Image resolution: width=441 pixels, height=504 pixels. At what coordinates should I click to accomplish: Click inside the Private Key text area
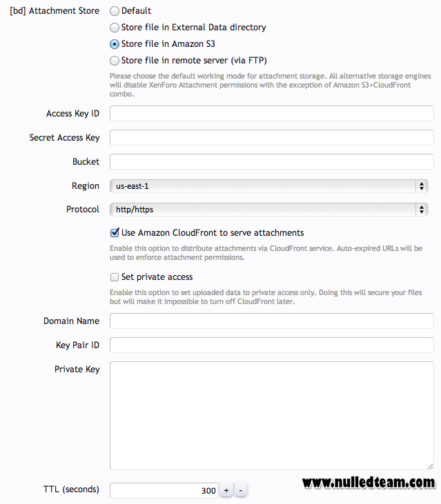coord(271,416)
